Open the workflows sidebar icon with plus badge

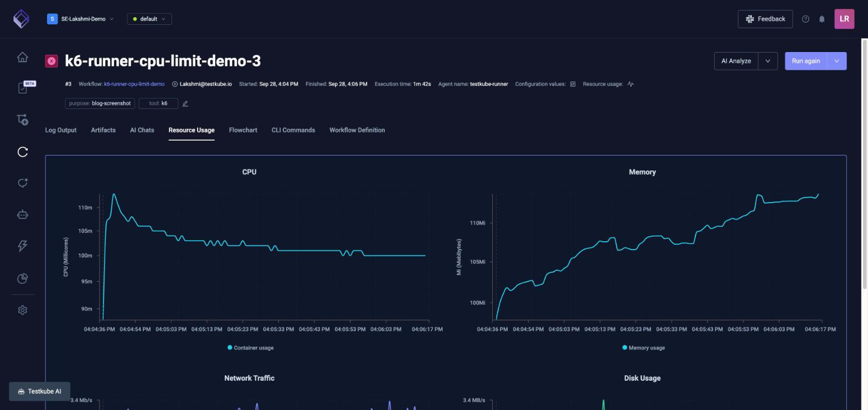[x=23, y=120]
